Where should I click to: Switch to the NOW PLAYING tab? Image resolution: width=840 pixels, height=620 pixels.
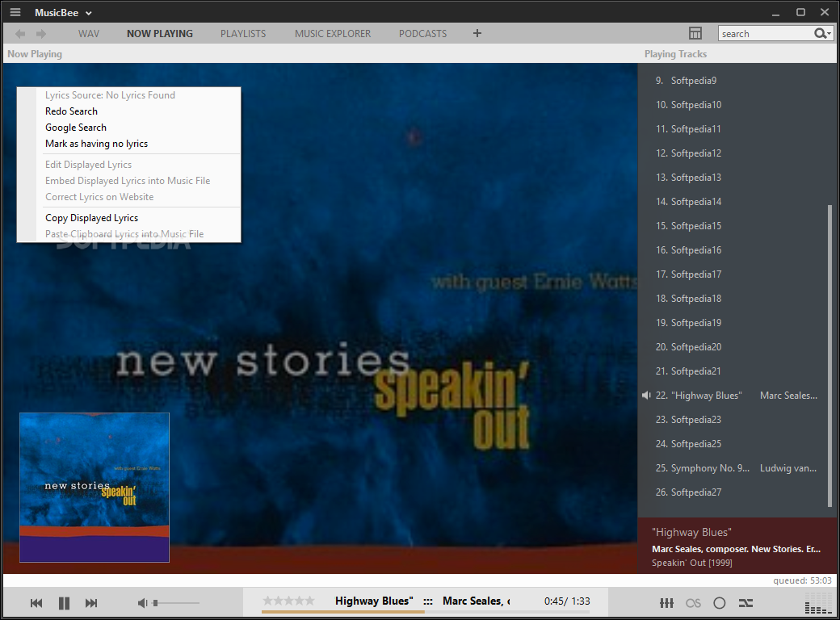coord(160,34)
